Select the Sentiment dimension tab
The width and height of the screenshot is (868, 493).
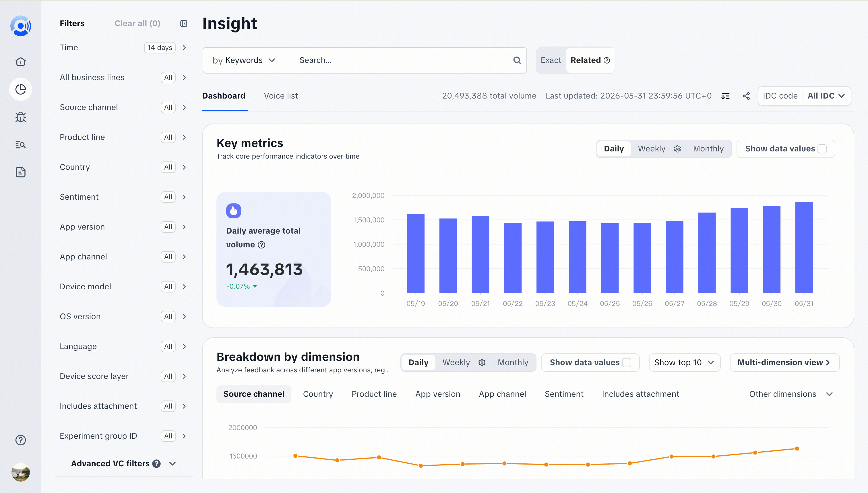[564, 394]
